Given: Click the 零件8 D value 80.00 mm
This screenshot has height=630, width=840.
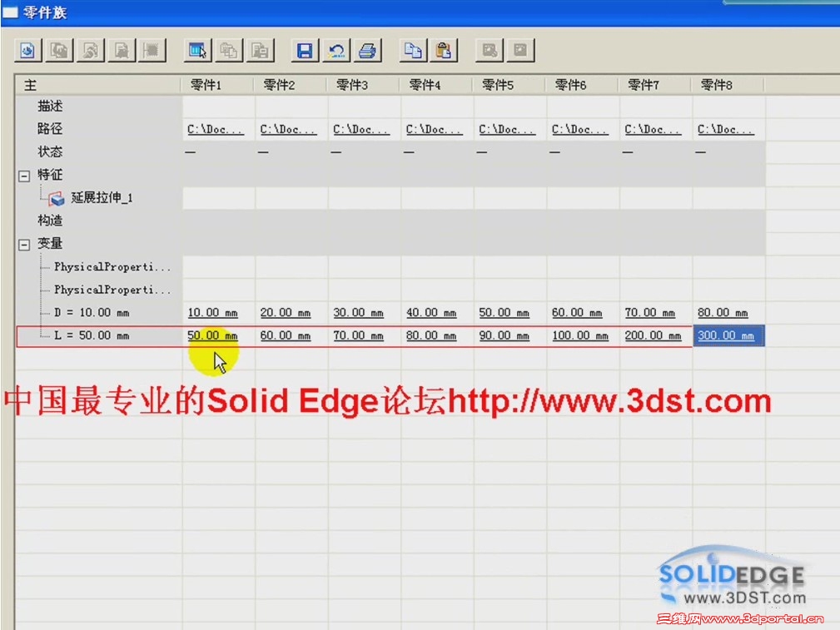Looking at the screenshot, I should coord(723,313).
